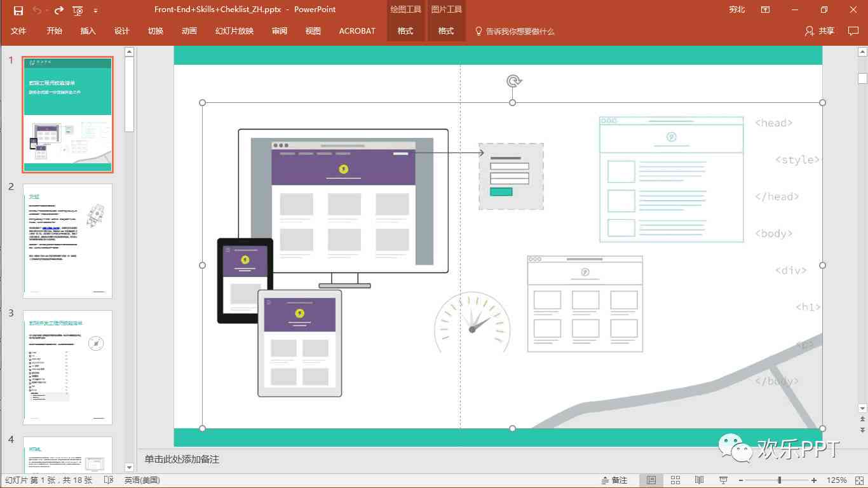
Task: Click thumbnail pane scroll up arrow
Action: pos(129,51)
